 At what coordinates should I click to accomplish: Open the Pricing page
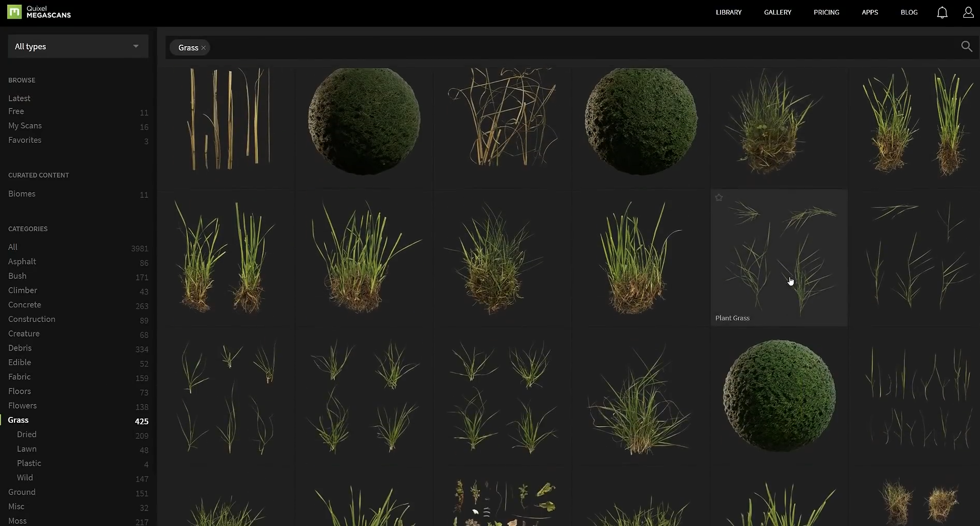click(x=826, y=12)
